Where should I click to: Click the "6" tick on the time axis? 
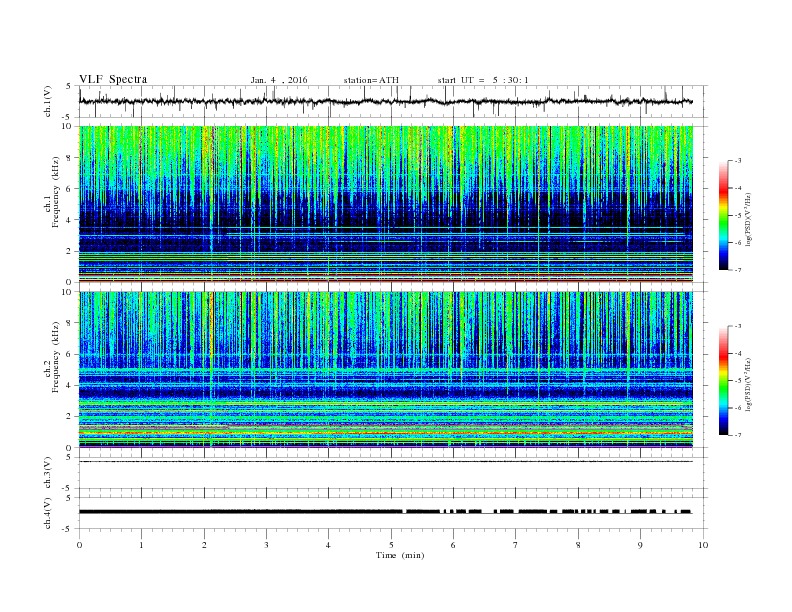point(454,545)
